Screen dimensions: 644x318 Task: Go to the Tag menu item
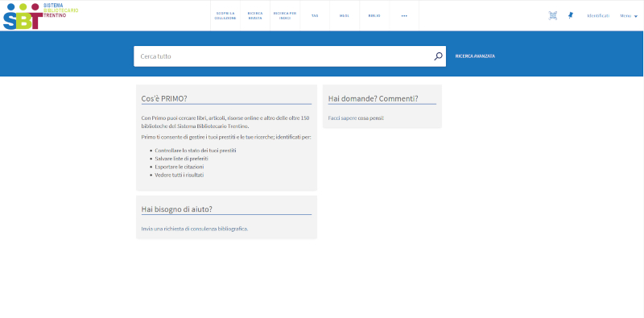[x=315, y=15]
